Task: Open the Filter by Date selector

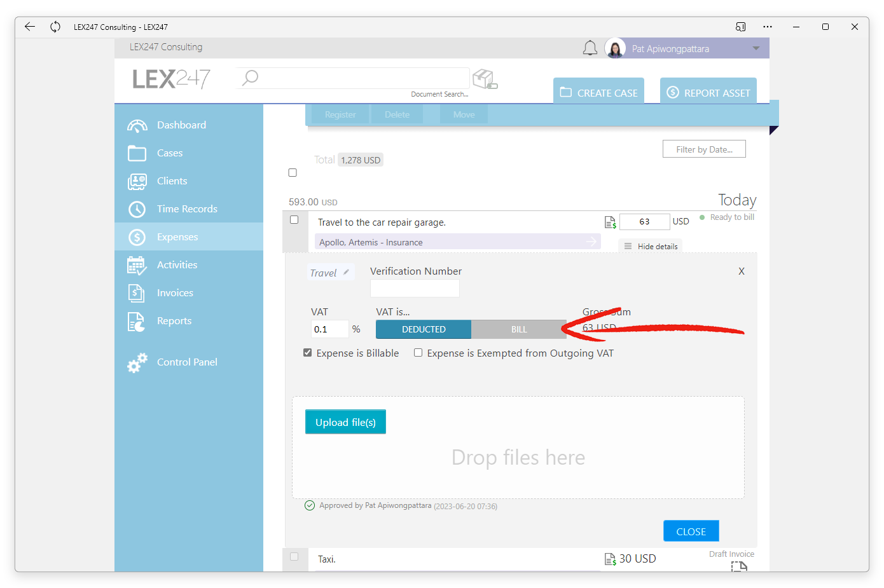Action: pos(704,149)
